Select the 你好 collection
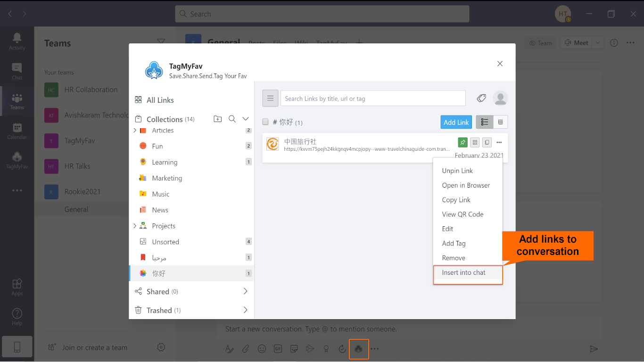The image size is (644, 362). pyautogui.click(x=191, y=273)
